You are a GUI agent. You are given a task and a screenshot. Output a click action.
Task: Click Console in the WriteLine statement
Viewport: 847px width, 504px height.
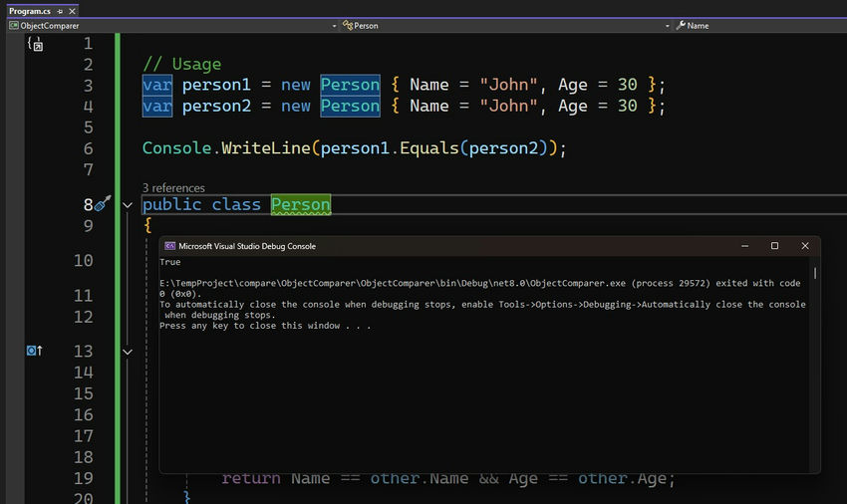[176, 148]
